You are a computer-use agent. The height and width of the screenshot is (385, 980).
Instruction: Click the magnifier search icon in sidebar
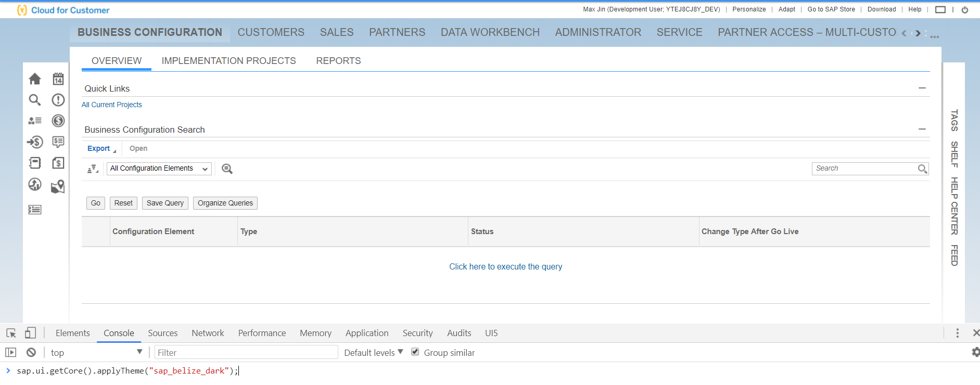tap(35, 100)
